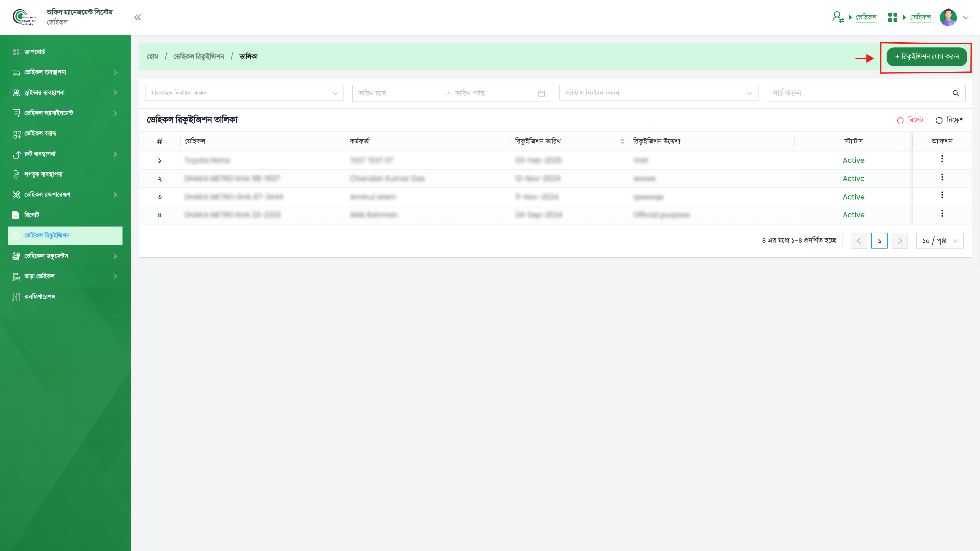
Task: Expand ভেহিকল ব্যবস্থাপনা submenu chevron
Action: [x=115, y=72]
